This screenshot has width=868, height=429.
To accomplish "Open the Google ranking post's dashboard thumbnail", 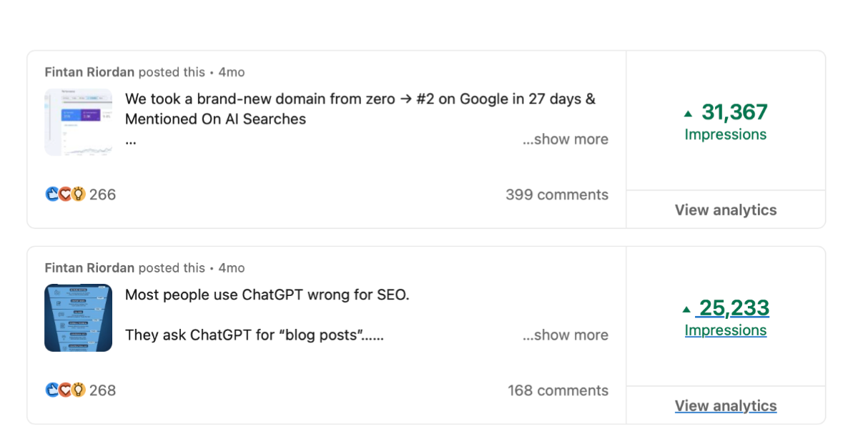I will [x=78, y=122].
